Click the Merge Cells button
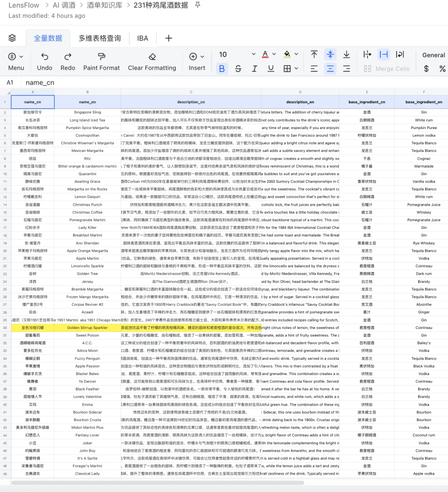The height and width of the screenshot is (492, 448). 387,68
